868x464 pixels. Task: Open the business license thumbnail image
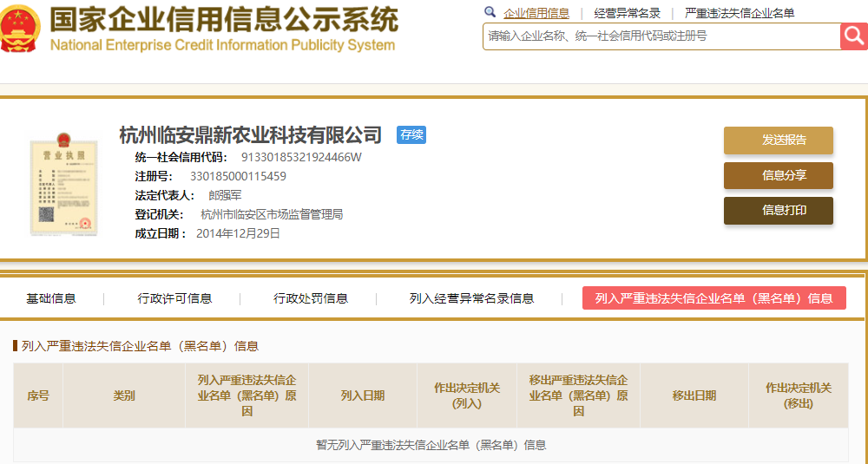(64, 185)
